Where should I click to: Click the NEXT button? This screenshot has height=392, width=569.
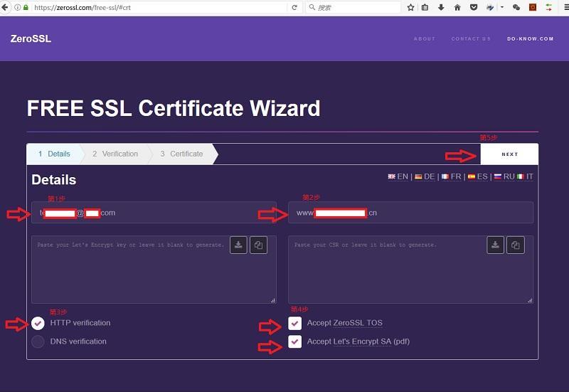tap(509, 154)
